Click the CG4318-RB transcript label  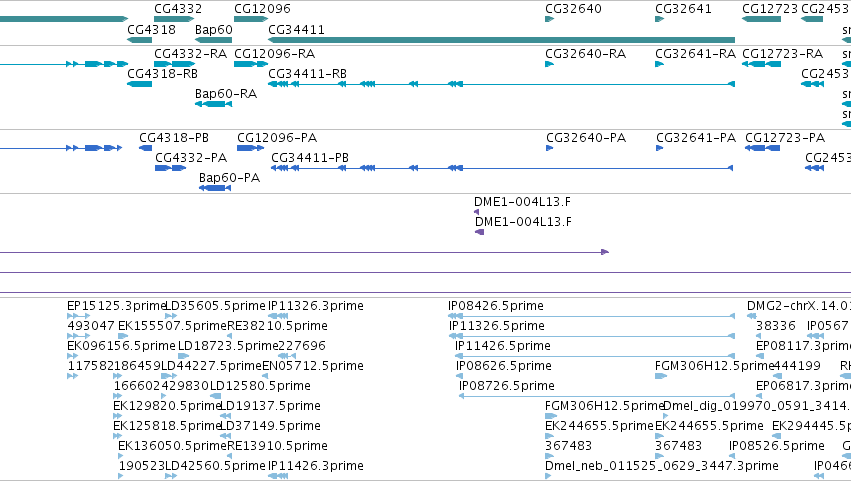(x=162, y=74)
